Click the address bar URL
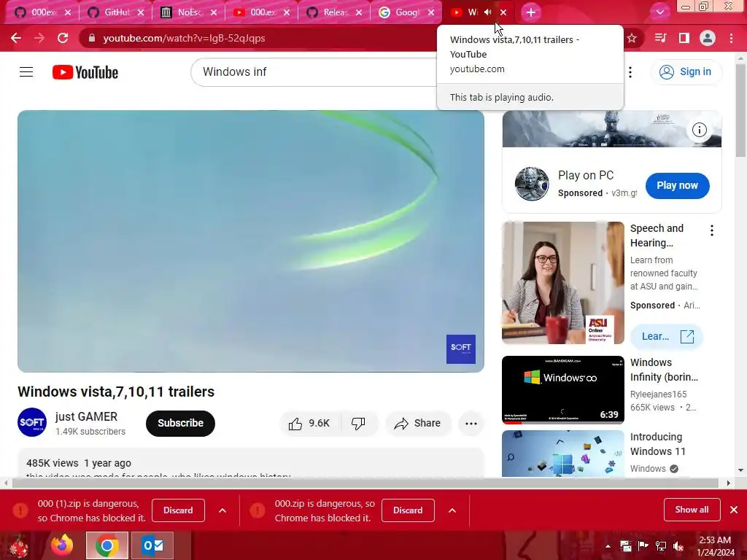Image resolution: width=747 pixels, height=560 pixels. 184,38
